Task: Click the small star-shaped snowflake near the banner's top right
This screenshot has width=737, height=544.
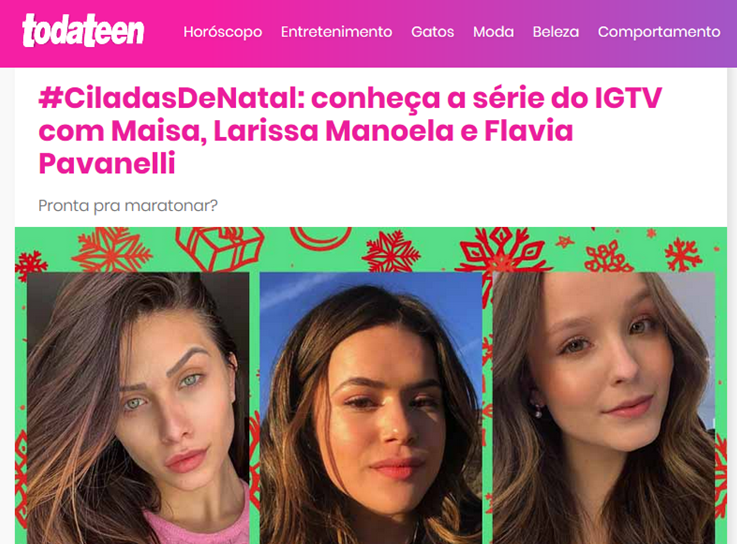Action: point(565,242)
